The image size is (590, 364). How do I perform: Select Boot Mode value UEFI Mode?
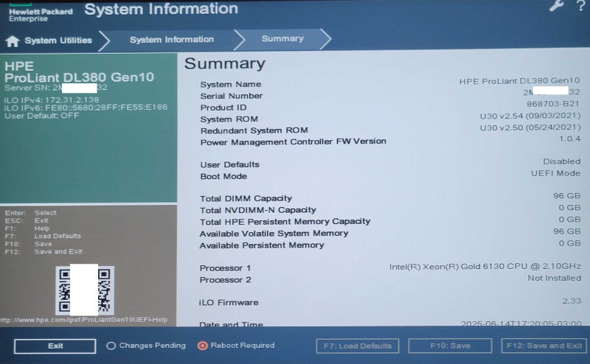556,173
